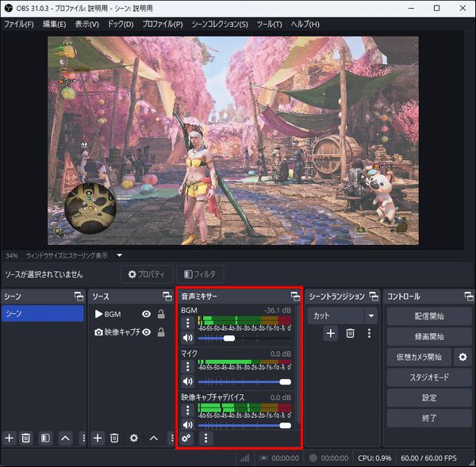Mute the 映像キャプチャデバイス audio track
This screenshot has width=476, height=467.
pos(187,425)
